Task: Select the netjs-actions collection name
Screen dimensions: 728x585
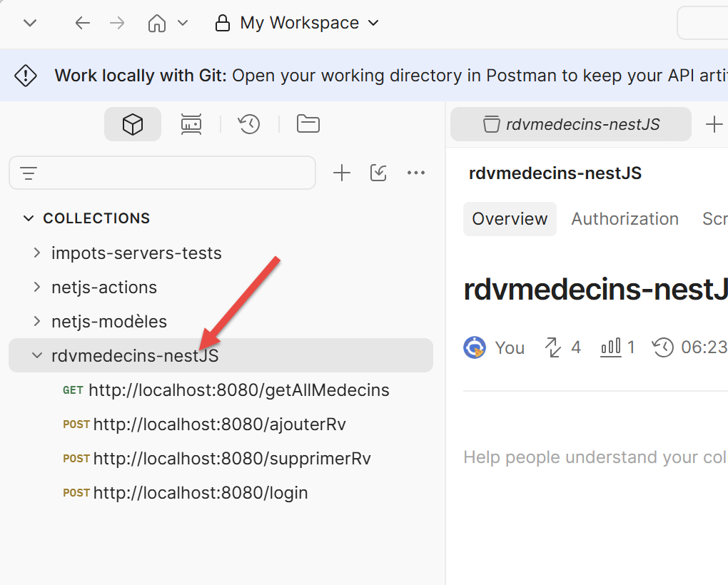Action: (104, 288)
